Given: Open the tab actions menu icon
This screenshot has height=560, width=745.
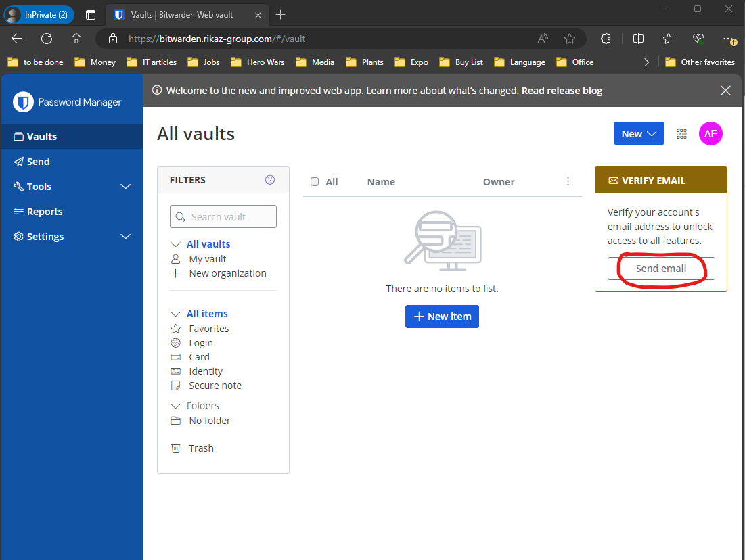Looking at the screenshot, I should click(x=91, y=15).
